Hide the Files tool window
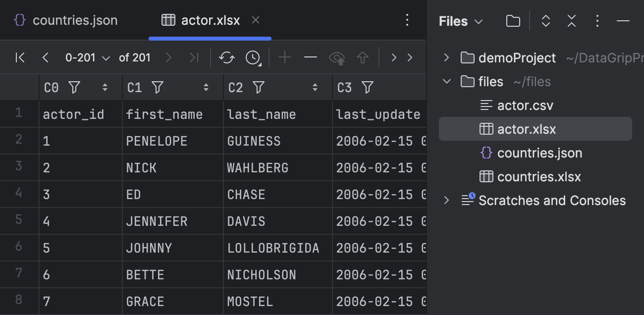The image size is (644, 315). [x=623, y=21]
